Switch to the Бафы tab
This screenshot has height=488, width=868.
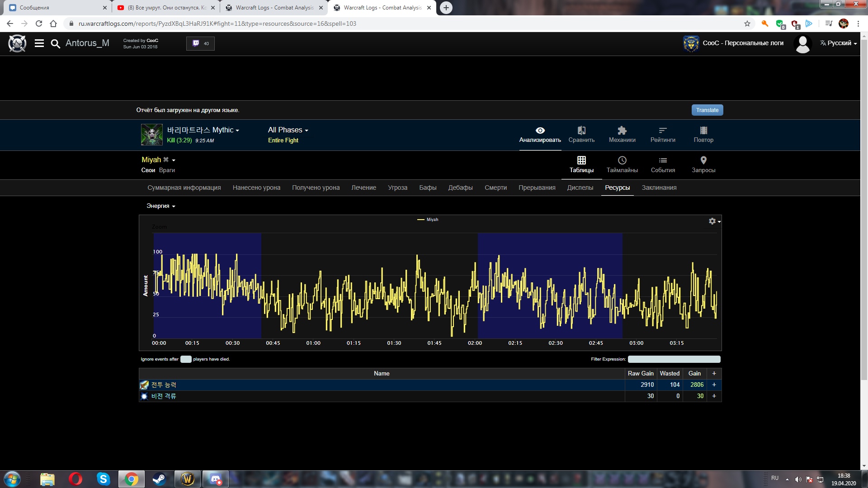pos(428,188)
